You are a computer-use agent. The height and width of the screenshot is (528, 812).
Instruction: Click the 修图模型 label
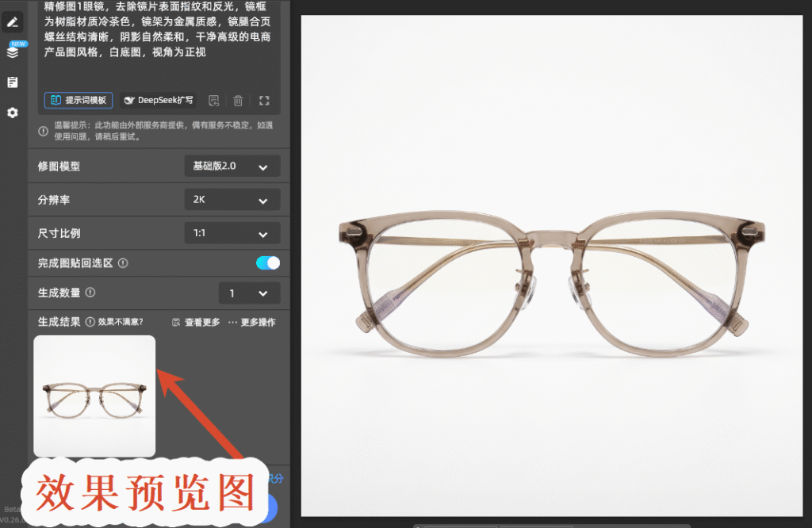(x=59, y=166)
